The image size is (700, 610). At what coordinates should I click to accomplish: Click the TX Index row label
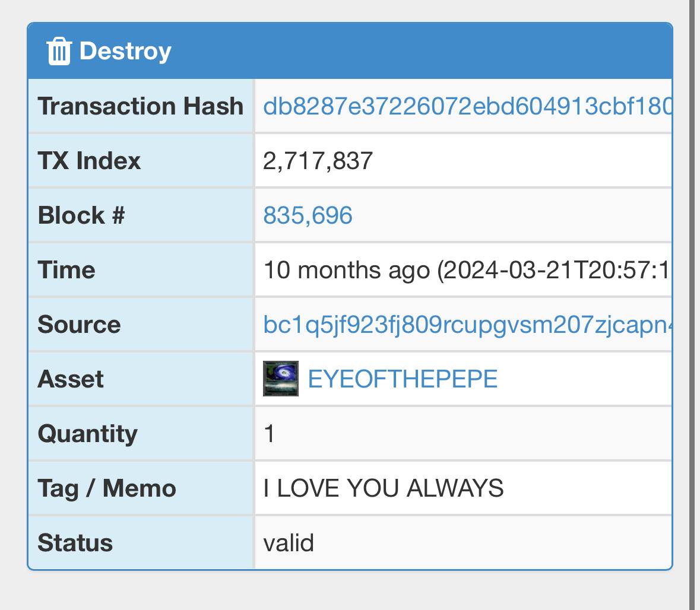(89, 161)
